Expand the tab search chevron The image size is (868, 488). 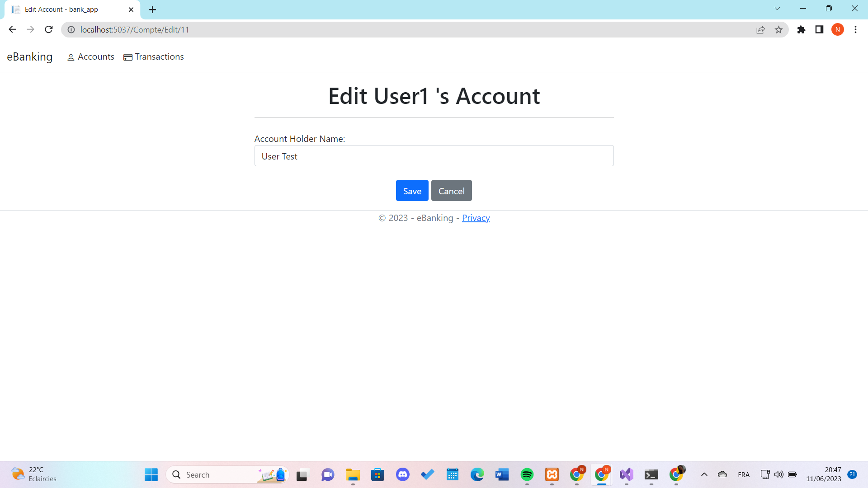(x=777, y=9)
